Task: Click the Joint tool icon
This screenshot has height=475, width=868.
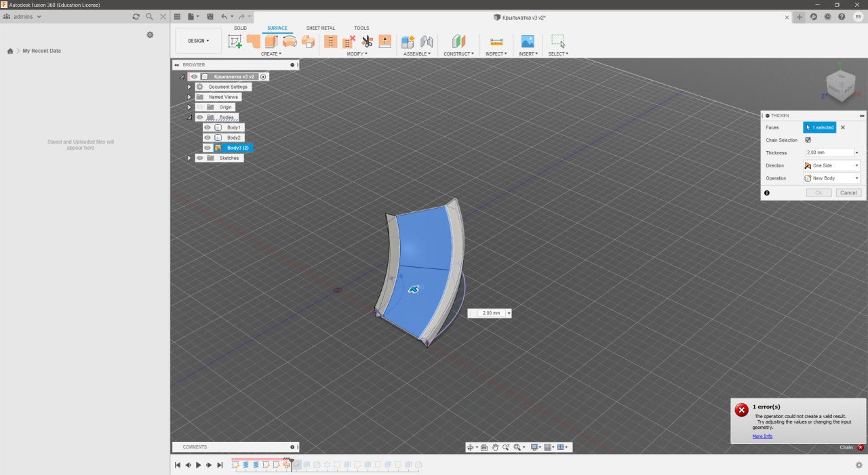Action: pos(427,42)
